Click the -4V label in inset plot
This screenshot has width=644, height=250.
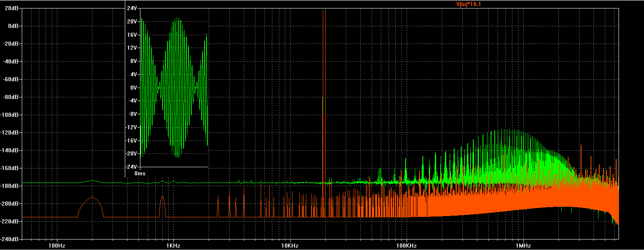(133, 101)
